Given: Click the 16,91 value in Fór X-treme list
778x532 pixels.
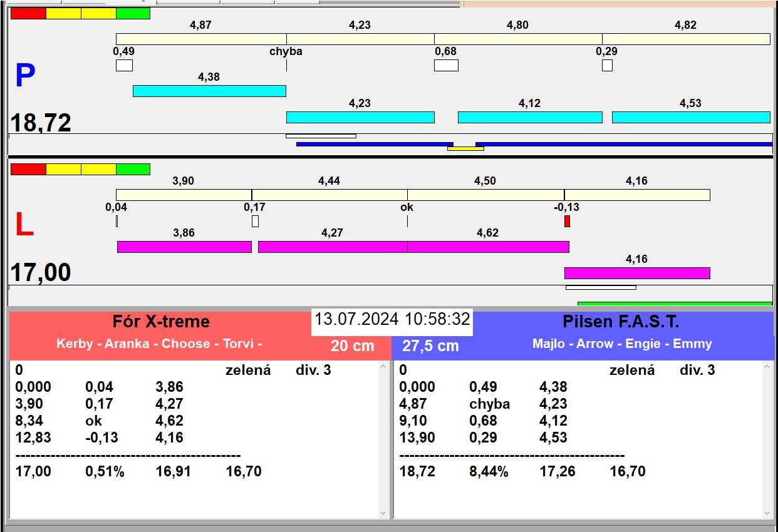Looking at the screenshot, I should click(174, 471).
